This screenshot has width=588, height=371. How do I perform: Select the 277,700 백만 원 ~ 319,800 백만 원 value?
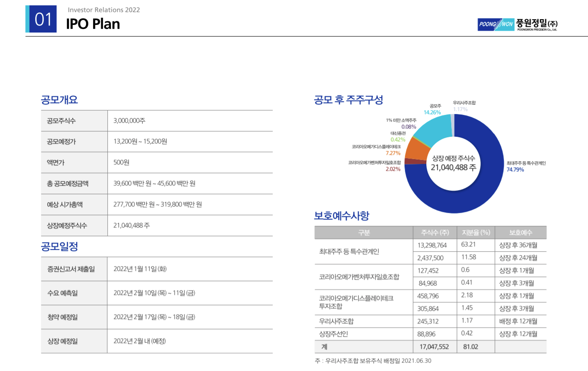click(158, 204)
